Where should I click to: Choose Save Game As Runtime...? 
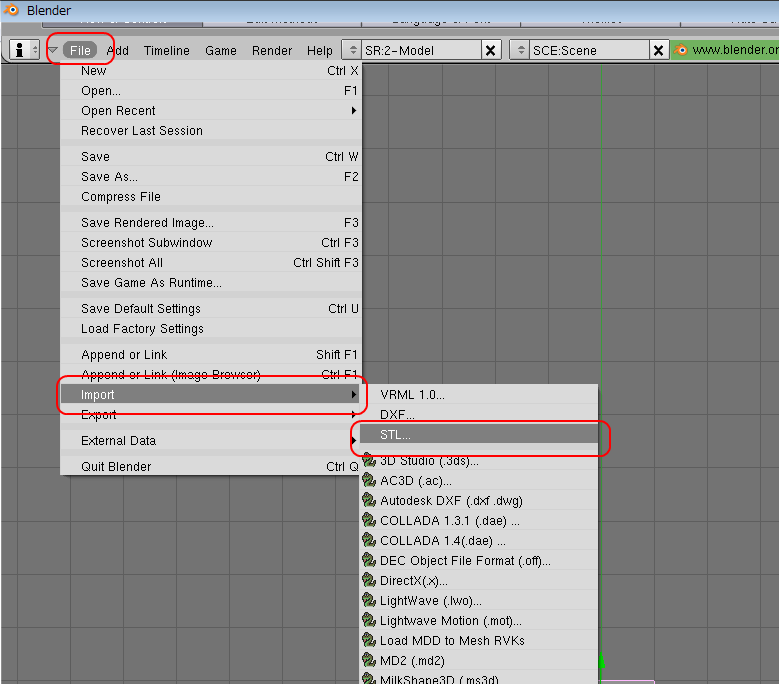[x=211, y=282]
